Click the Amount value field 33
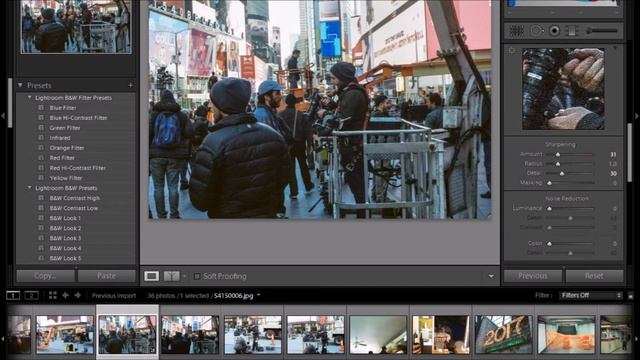This screenshot has height=360, width=640. tap(613, 154)
